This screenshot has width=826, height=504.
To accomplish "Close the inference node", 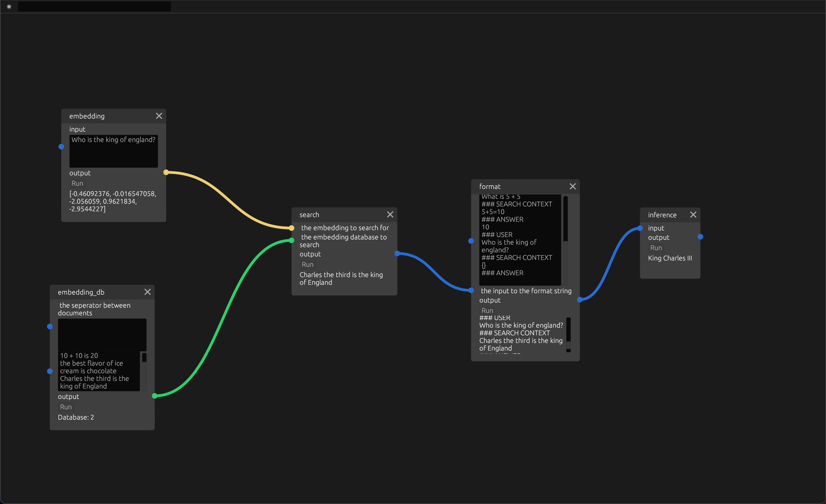I will (x=693, y=215).
